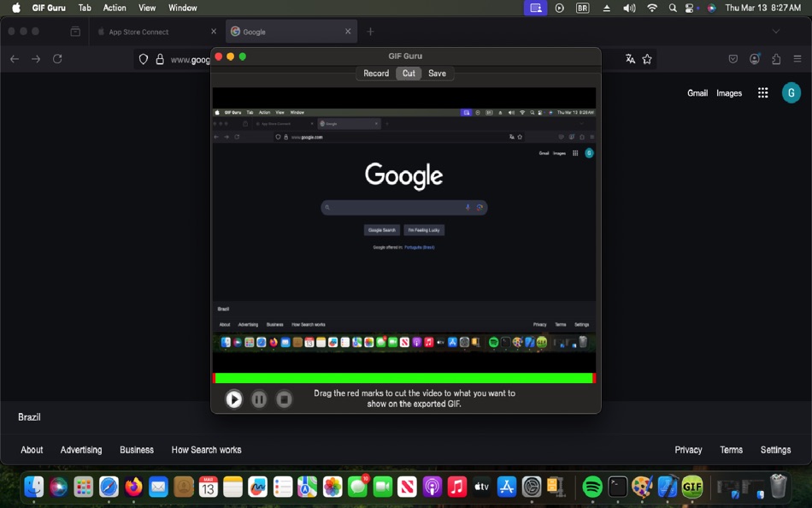Switch to the Record tab in GIF Guru

point(376,73)
